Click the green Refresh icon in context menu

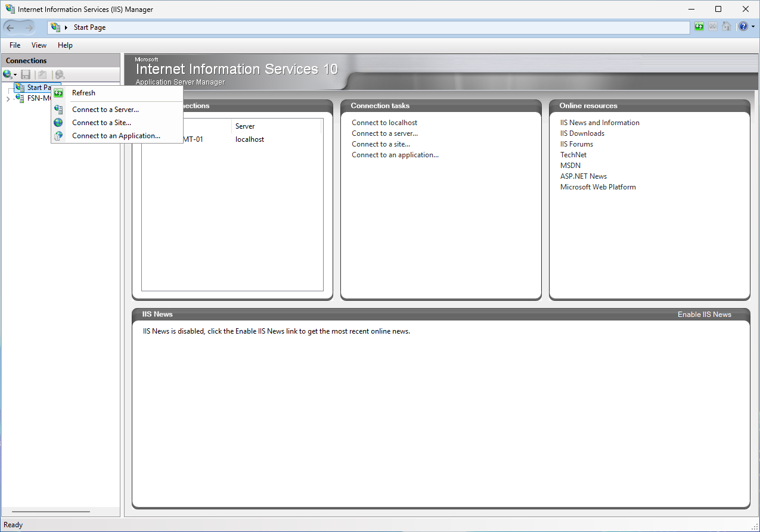coord(58,93)
